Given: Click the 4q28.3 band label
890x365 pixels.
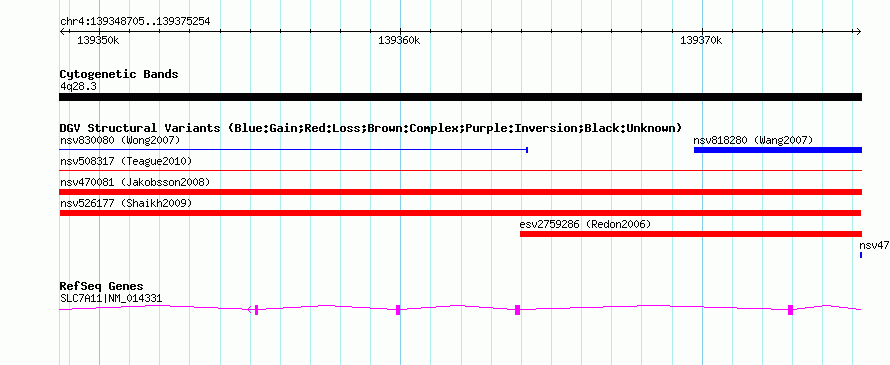Looking at the screenshot, I should [x=78, y=86].
